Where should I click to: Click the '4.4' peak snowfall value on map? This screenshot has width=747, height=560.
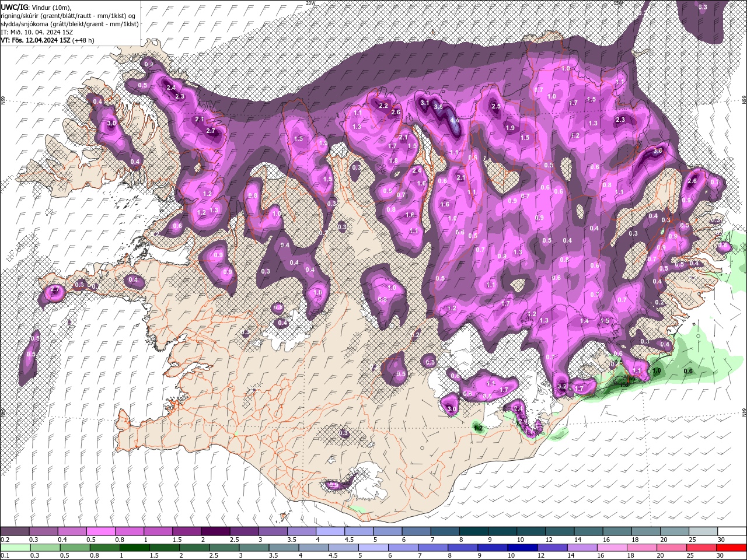point(455,120)
